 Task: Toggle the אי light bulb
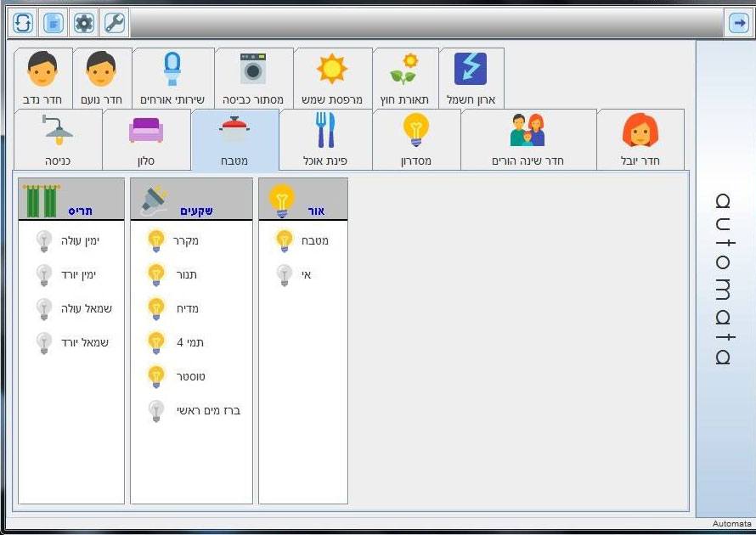click(285, 275)
